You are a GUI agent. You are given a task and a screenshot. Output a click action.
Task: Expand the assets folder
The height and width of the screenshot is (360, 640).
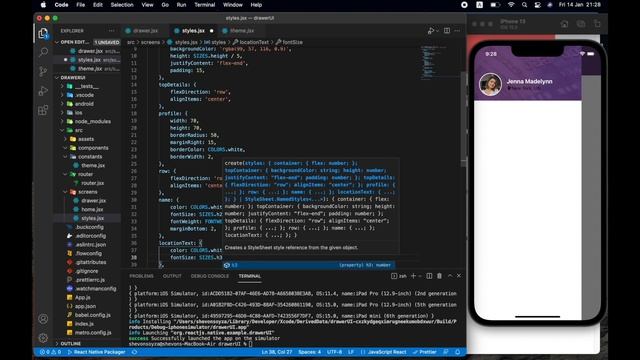[86, 139]
